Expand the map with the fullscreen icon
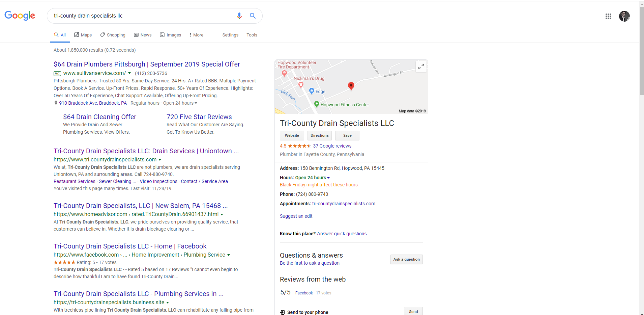Viewport: 644px width, 315px height. pos(421,67)
